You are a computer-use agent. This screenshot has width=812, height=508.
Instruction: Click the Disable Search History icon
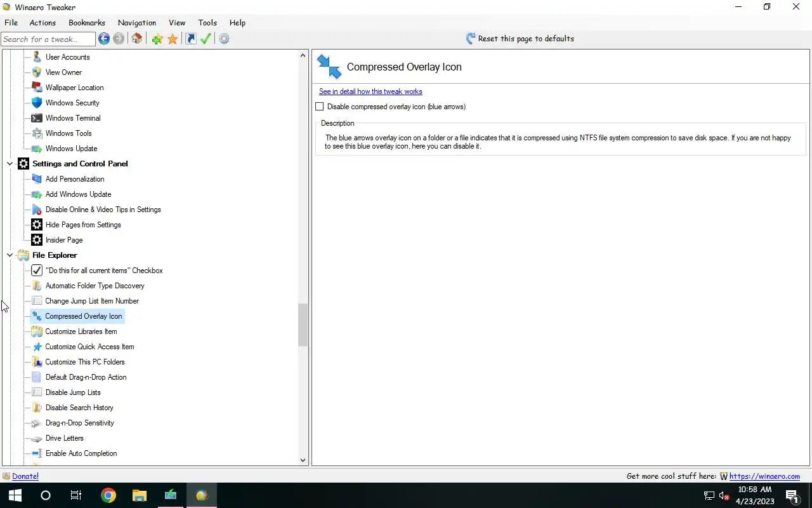click(37, 408)
